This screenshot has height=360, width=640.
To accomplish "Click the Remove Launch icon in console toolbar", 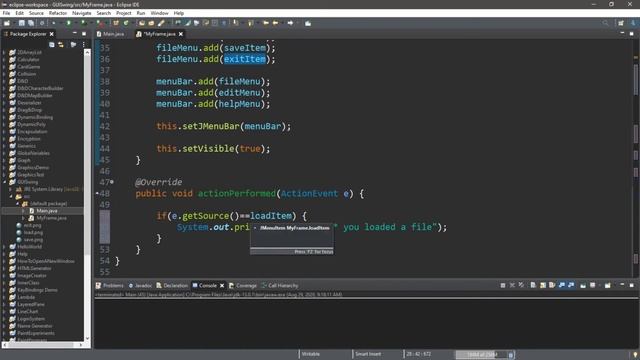I will pos(512,285).
